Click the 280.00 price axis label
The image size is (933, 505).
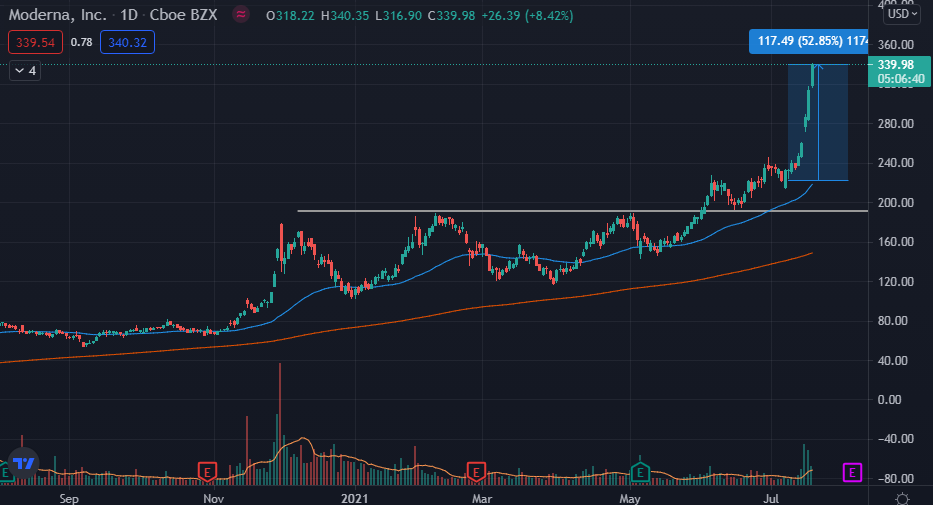pyautogui.click(x=896, y=124)
